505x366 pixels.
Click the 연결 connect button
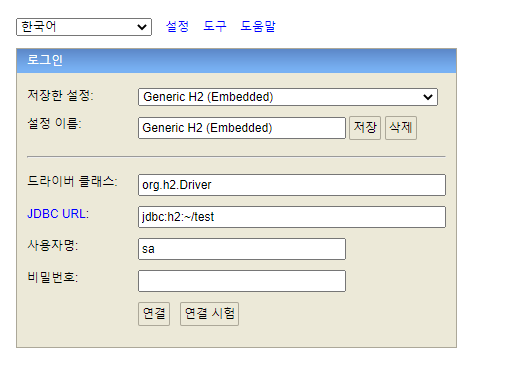pos(154,314)
